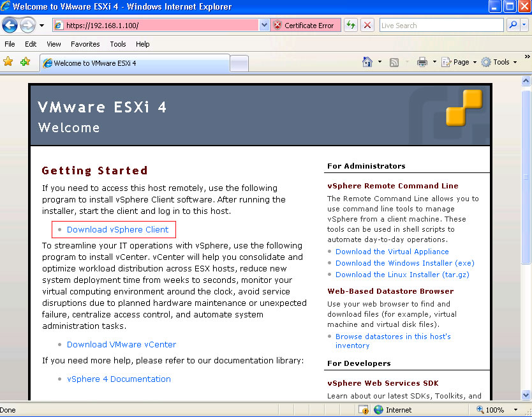Click Download the Virtual Appliance link

392,252
